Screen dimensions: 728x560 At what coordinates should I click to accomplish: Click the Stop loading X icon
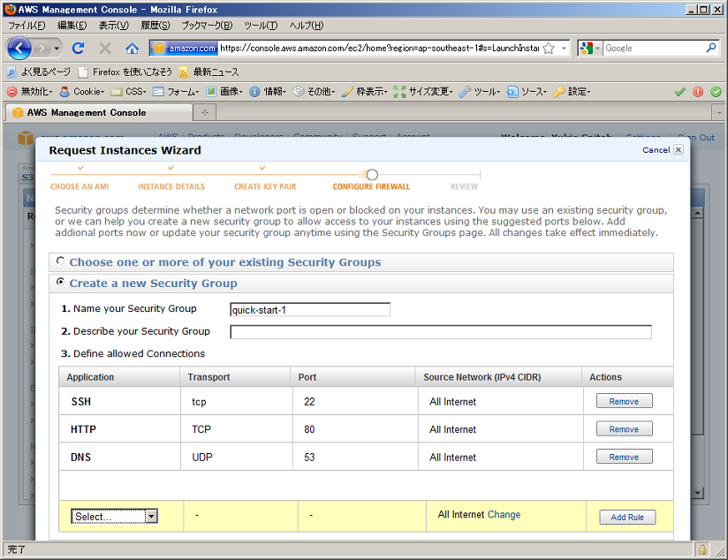coord(105,49)
